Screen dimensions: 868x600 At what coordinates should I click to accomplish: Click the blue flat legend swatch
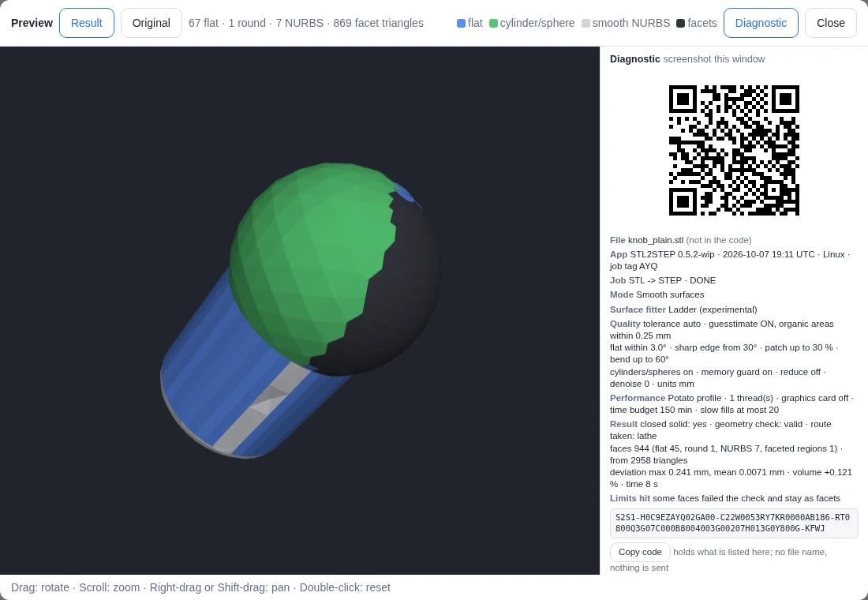[461, 23]
